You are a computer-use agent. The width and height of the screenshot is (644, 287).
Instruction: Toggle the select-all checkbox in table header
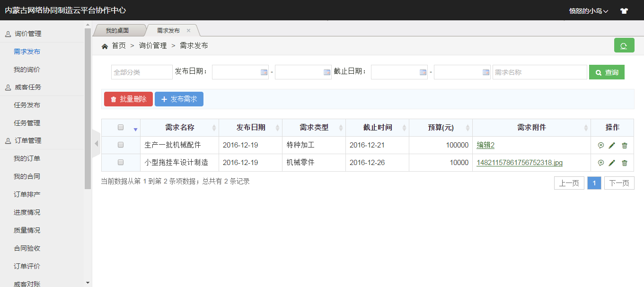[x=121, y=127]
